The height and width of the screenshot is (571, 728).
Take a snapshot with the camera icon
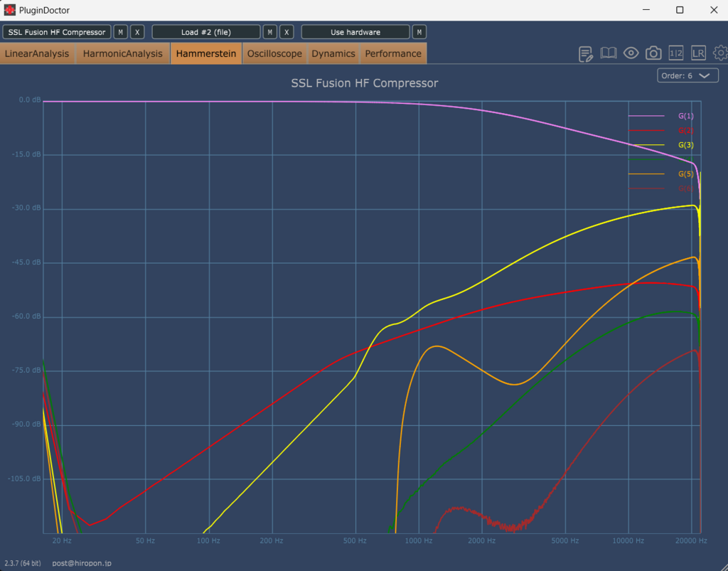tap(653, 53)
